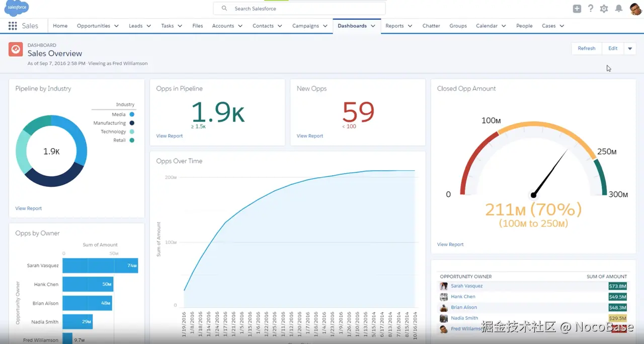Toggle the Technology legend marker
Screen dimensions: 644x344
pos(131,131)
